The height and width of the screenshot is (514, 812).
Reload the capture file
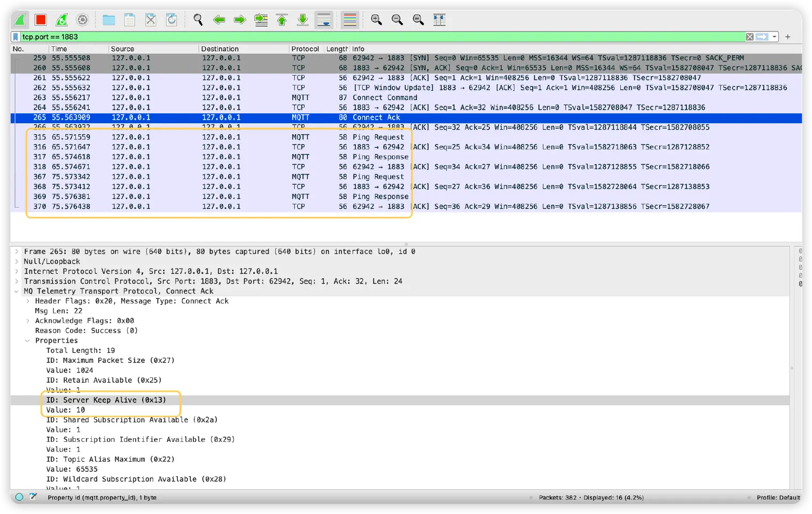click(x=171, y=20)
